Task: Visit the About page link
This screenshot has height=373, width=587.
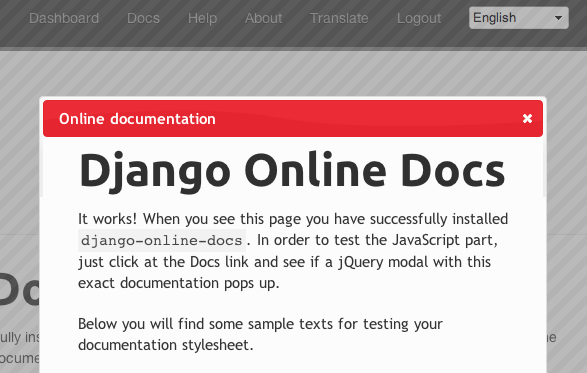Action: [263, 18]
